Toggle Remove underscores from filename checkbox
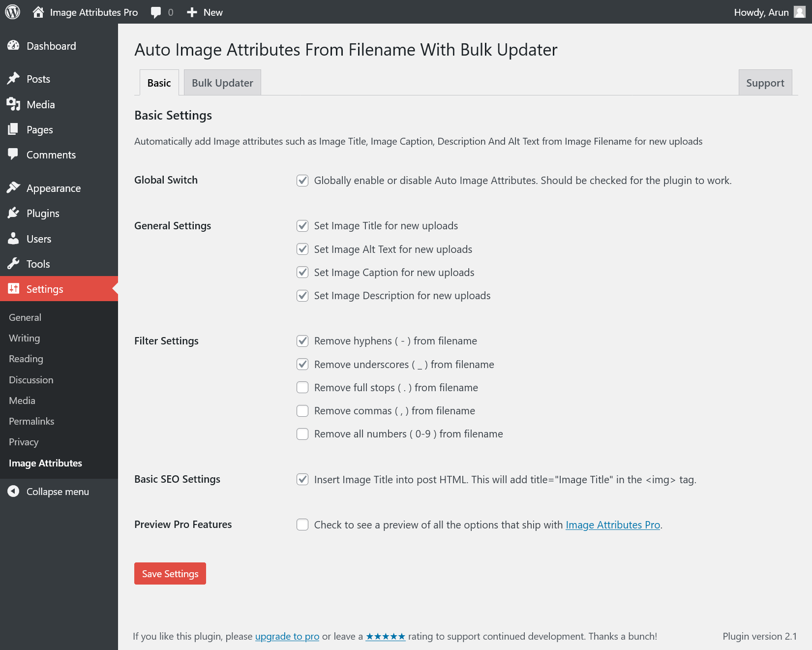This screenshot has width=812, height=650. 302,365
